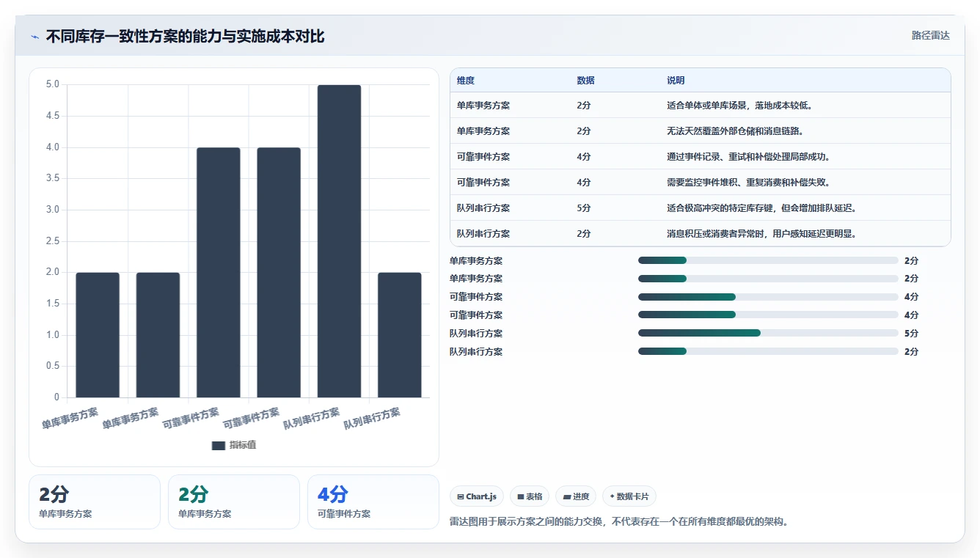Screen dimensions: 980x558
Task: Click the 表格 tag label
Action: point(534,496)
